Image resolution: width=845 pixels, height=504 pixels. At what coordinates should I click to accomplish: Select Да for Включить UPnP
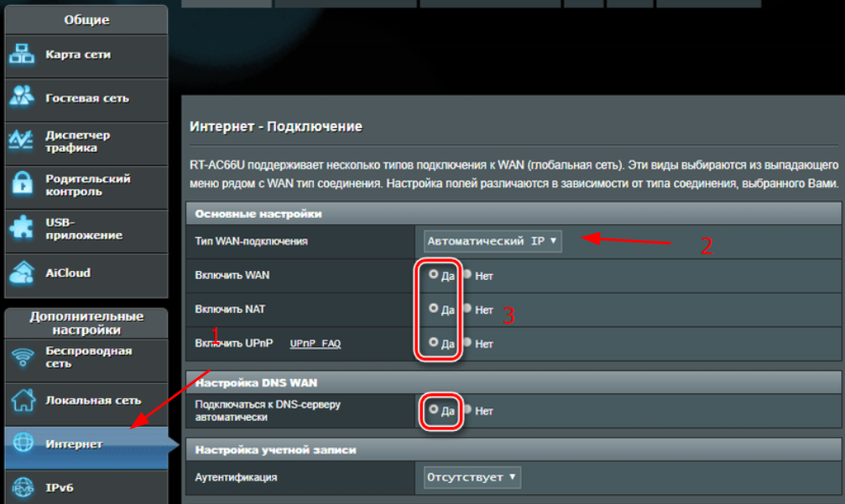[433, 342]
